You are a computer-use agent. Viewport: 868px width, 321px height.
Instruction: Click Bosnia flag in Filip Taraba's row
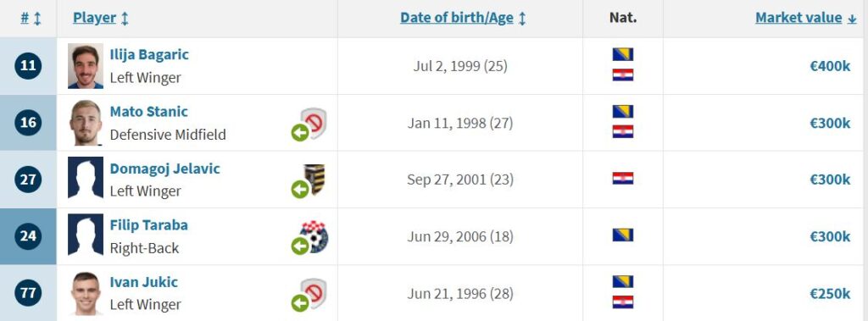point(623,235)
